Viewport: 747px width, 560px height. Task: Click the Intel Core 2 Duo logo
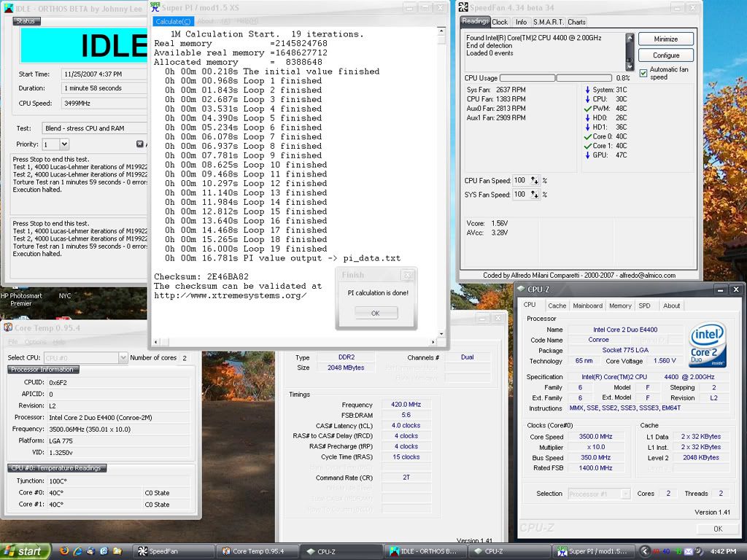(x=708, y=345)
